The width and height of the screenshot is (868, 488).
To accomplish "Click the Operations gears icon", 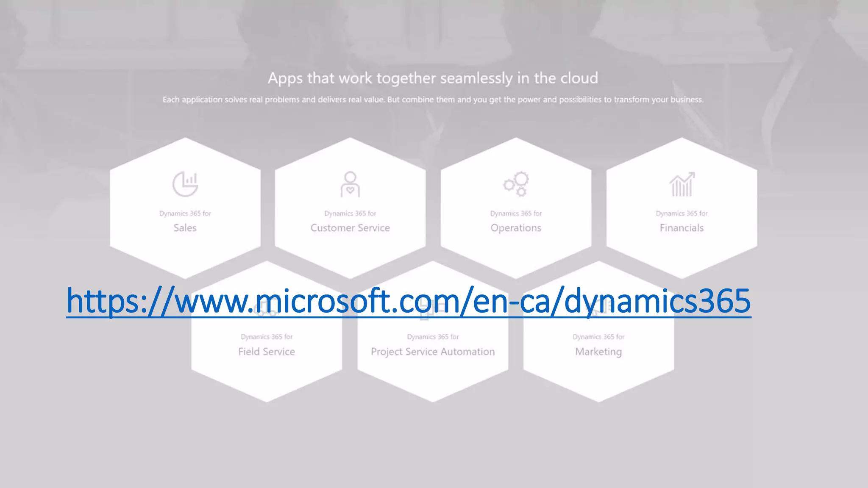I will coord(516,184).
